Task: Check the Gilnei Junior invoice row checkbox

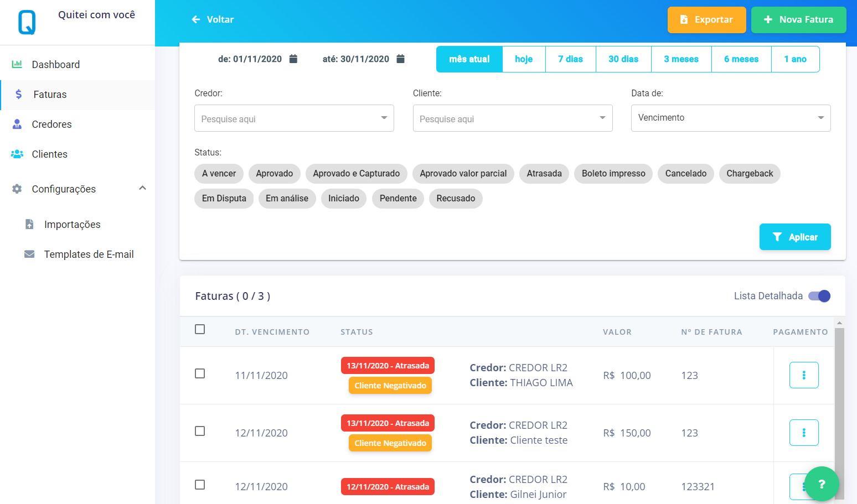Action: [x=200, y=485]
